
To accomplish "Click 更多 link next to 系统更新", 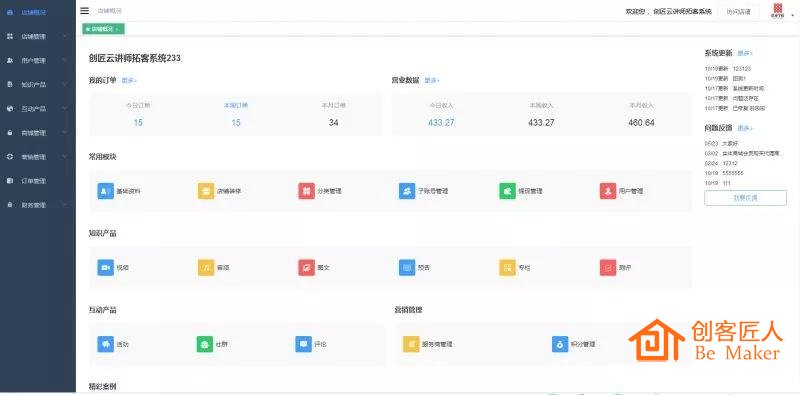I will (x=744, y=53).
